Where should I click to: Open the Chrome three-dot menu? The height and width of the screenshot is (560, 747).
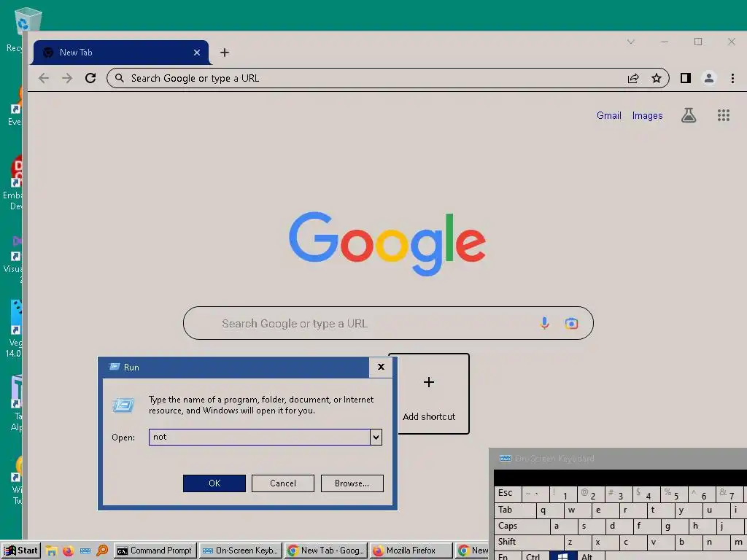coord(732,78)
